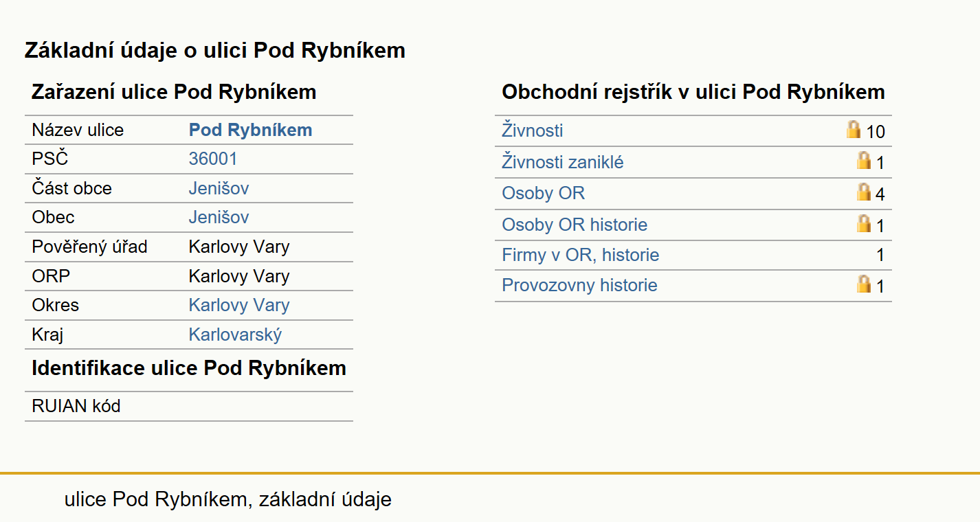Open the postal code 36001 link
Screen dimensions: 980x522
(213, 159)
